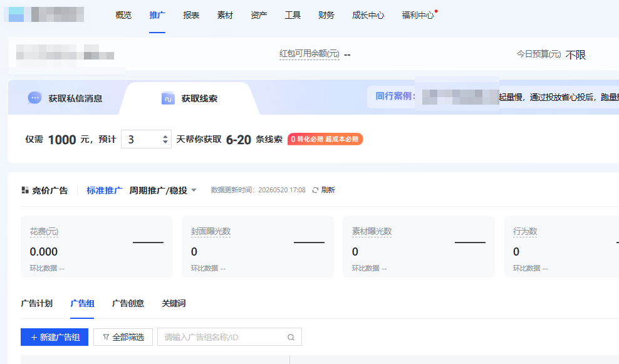Open 周期推广/稳投 dropdown
Image resolution: width=619 pixels, height=364 pixels.
pos(163,190)
